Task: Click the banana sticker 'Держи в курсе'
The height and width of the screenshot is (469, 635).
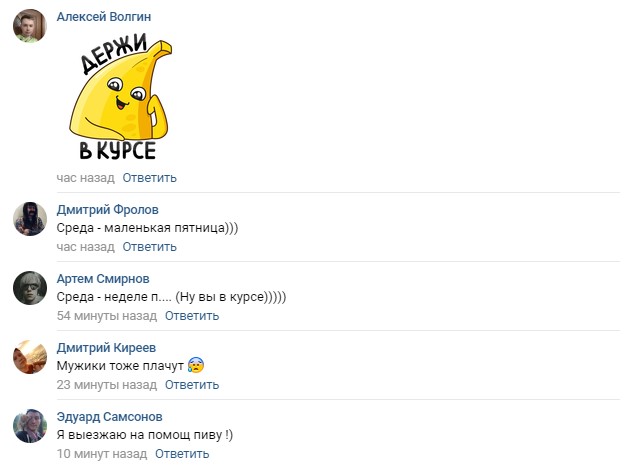Action: point(120,97)
